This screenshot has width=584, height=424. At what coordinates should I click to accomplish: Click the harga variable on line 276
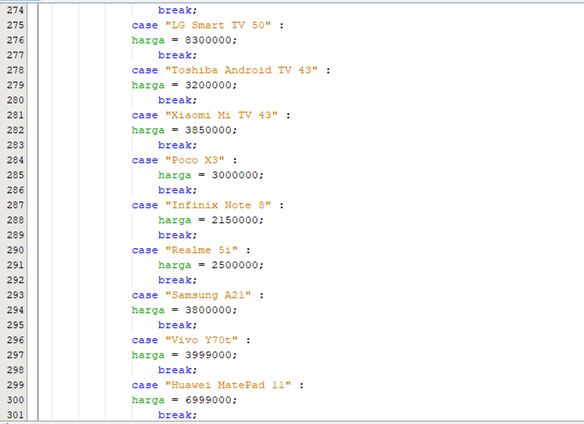148,40
